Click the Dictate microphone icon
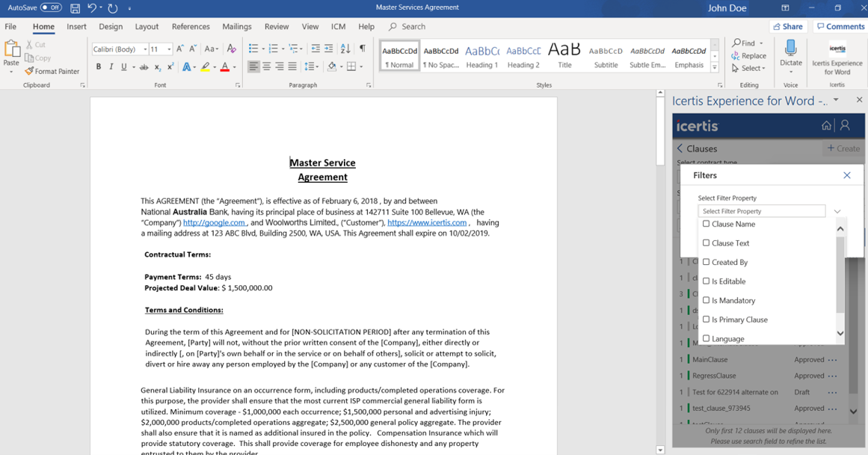 pyautogui.click(x=790, y=49)
